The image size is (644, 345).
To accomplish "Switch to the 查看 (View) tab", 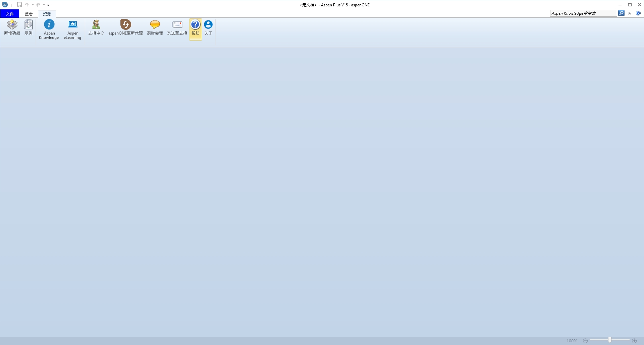I will (29, 14).
